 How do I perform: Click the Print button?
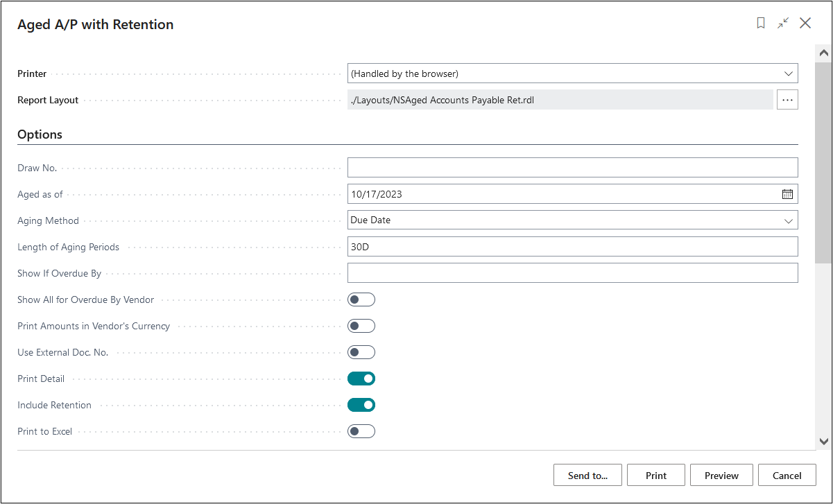point(655,476)
